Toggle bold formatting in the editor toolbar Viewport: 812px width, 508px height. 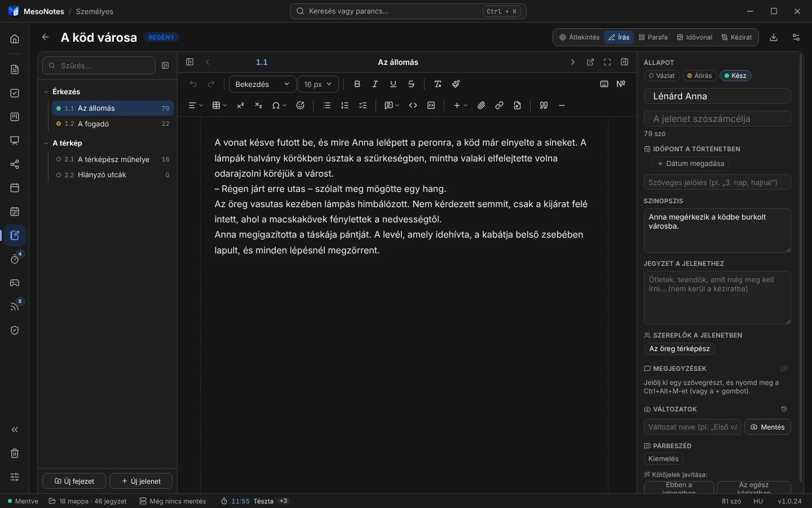[x=358, y=84]
